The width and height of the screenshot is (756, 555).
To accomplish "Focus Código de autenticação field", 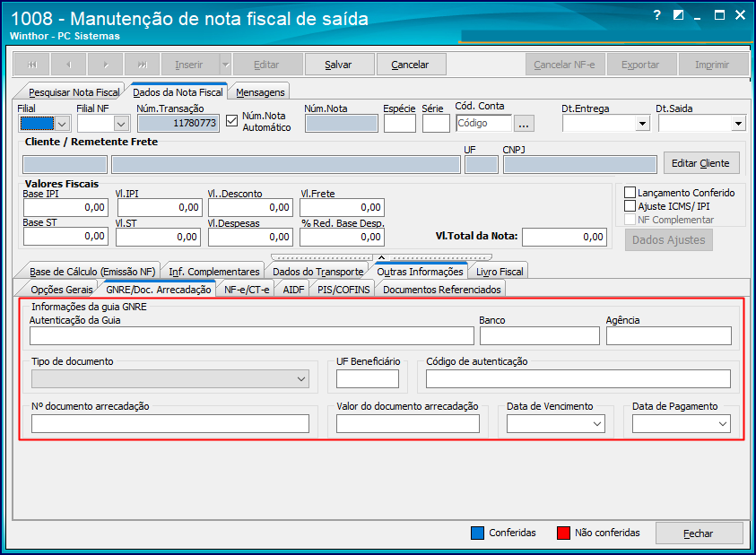I will [x=578, y=379].
